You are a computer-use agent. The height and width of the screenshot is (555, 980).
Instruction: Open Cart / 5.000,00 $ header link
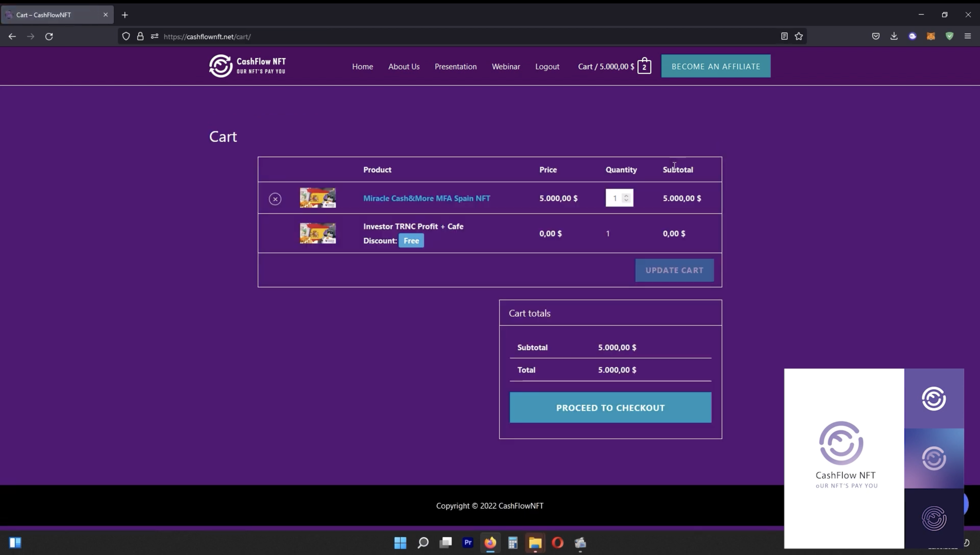pos(606,66)
